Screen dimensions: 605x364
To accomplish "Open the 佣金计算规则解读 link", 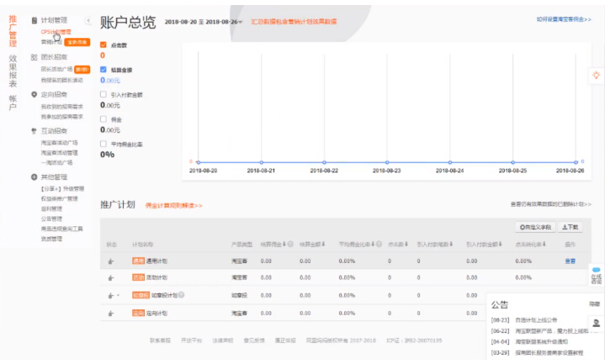I will 173,205.
